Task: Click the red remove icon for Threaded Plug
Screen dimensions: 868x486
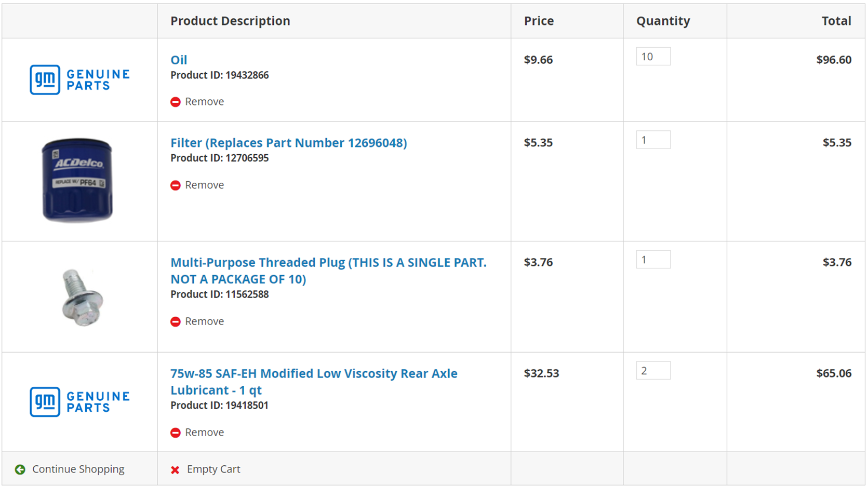Action: coord(176,322)
